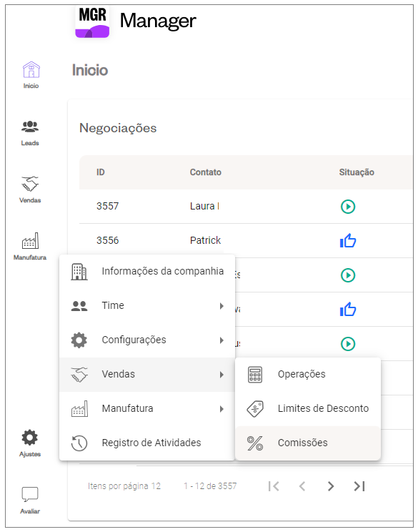Click the play-circle status icon in fifth row
The image size is (418, 532).
tap(347, 343)
